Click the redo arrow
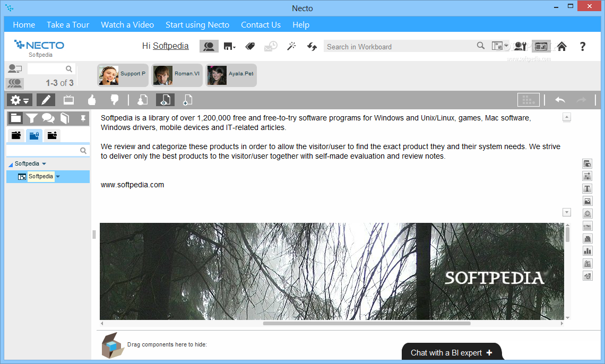This screenshot has height=364, width=605. coord(581,100)
